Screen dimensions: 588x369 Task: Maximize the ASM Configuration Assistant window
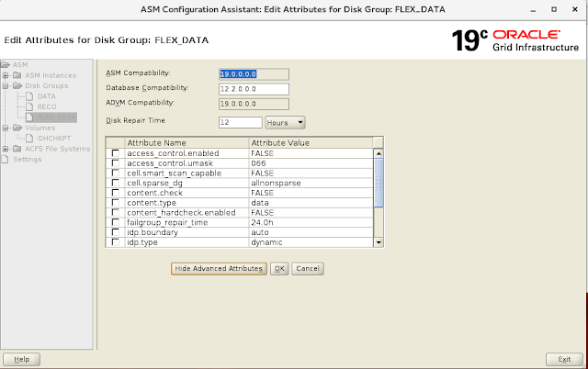[554, 9]
